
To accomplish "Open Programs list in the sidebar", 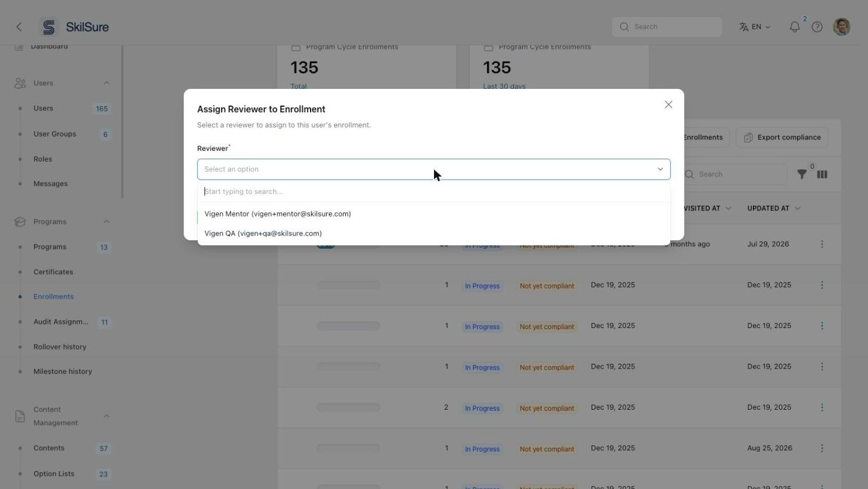I will (x=50, y=247).
